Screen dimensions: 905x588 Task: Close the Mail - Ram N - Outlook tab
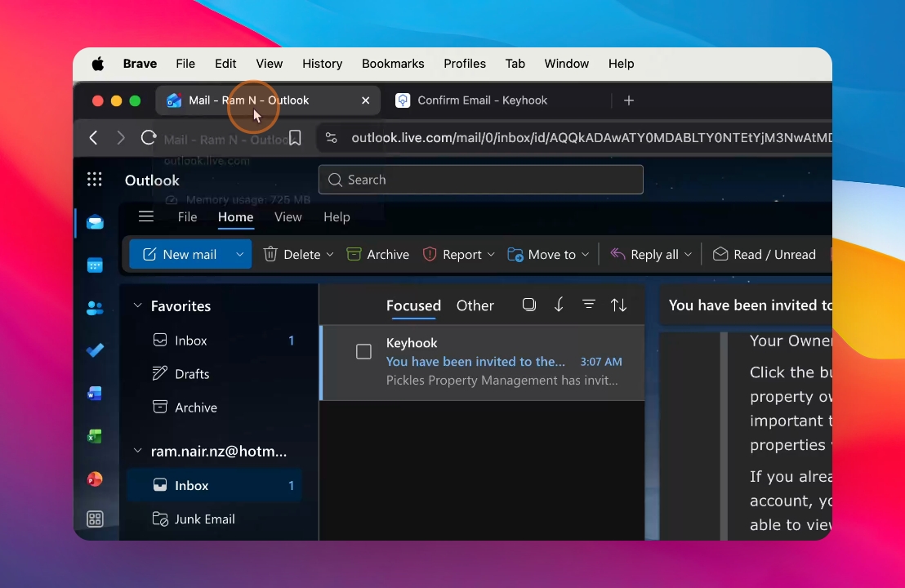[365, 100]
